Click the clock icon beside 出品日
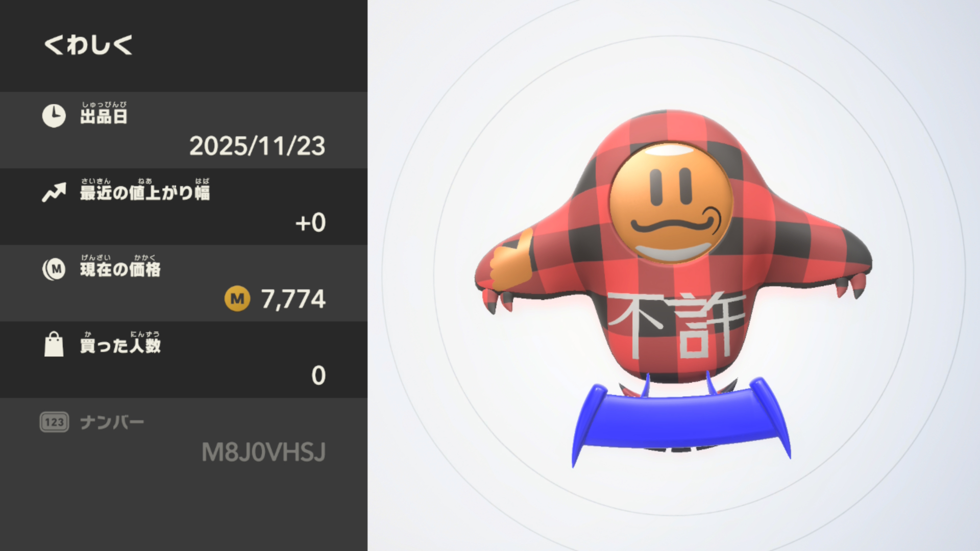 54,116
